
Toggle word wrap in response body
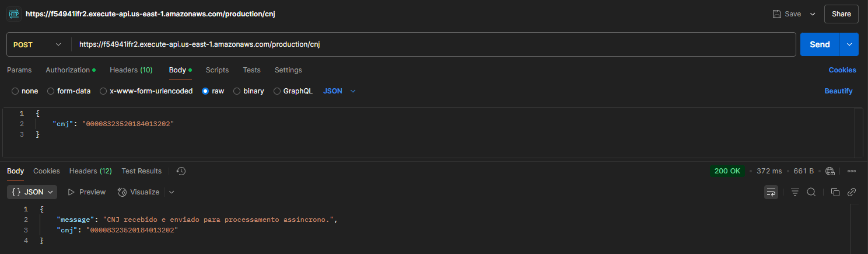[x=771, y=192]
